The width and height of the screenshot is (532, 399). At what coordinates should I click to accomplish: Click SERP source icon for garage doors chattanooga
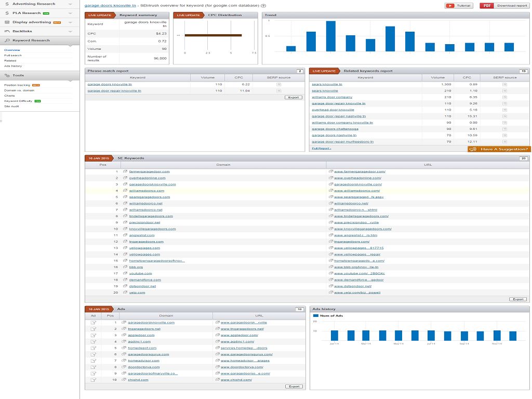(x=504, y=129)
